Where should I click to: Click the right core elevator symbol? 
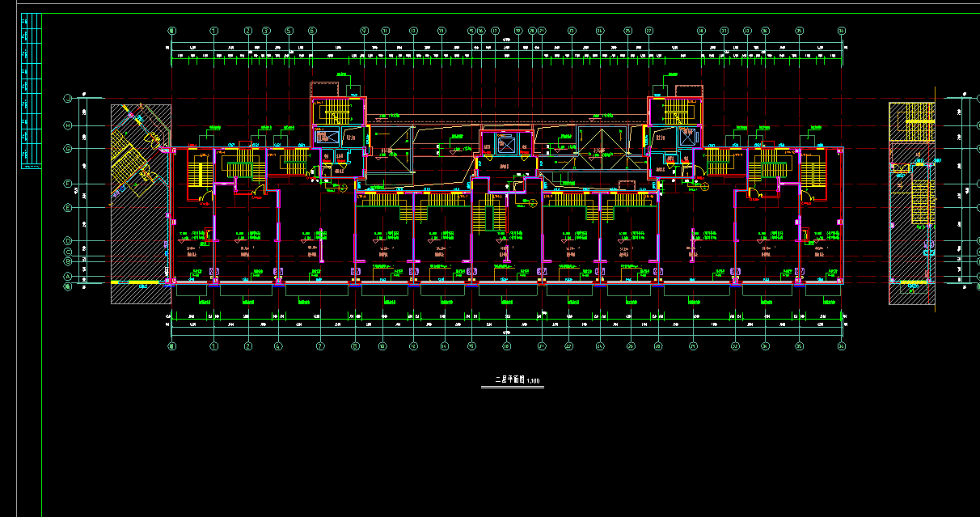pos(686,137)
